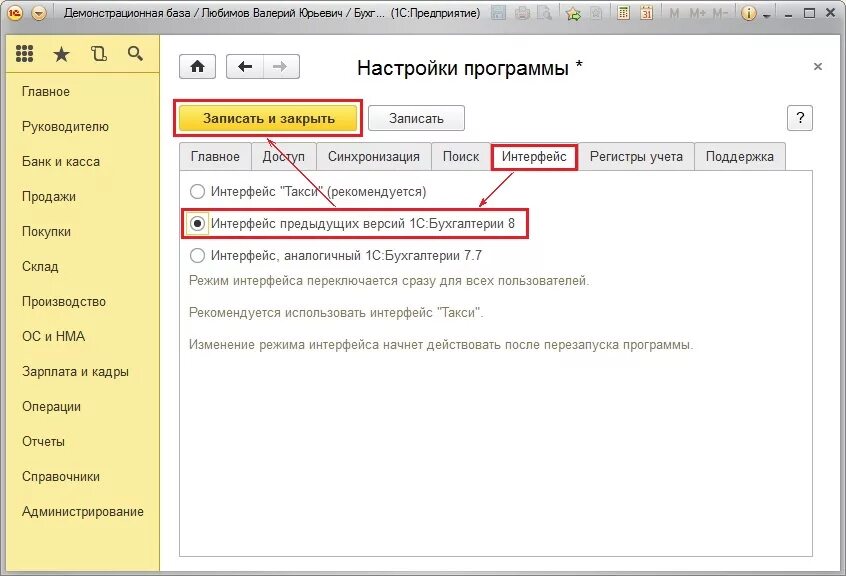Click the save diskette icon
The width and height of the screenshot is (846, 576).
click(x=499, y=13)
